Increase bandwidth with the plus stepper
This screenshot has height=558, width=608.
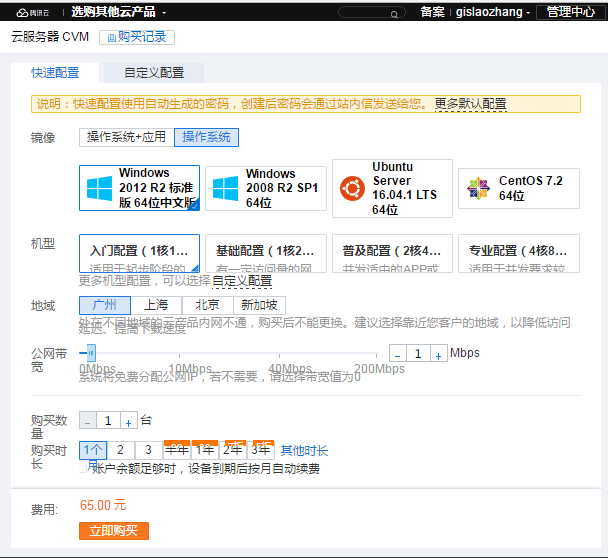(x=438, y=354)
